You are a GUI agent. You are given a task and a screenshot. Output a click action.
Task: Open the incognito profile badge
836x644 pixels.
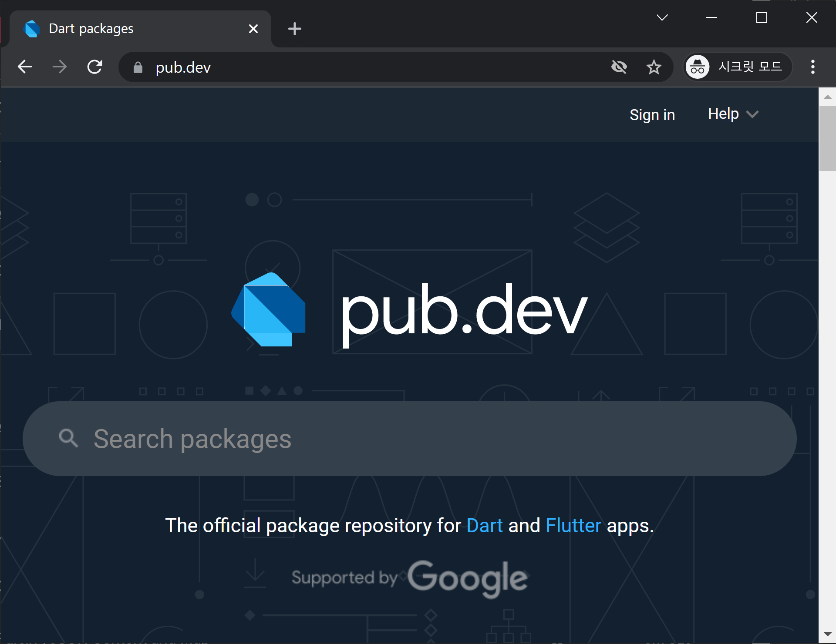click(737, 67)
